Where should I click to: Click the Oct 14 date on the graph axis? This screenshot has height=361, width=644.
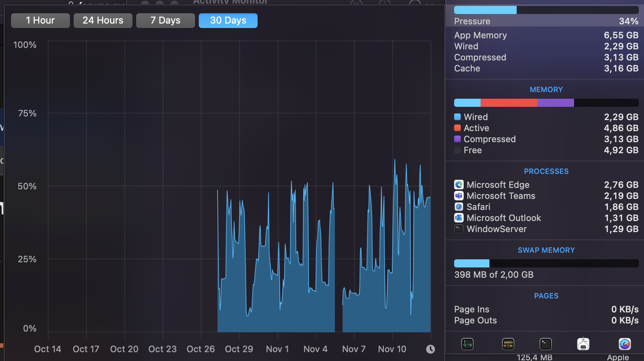47,349
